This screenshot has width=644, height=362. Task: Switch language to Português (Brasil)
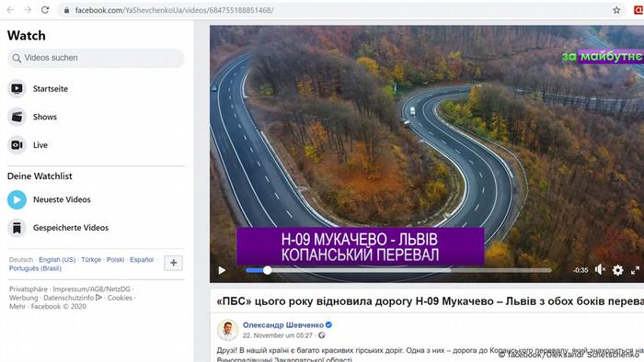tap(35, 268)
